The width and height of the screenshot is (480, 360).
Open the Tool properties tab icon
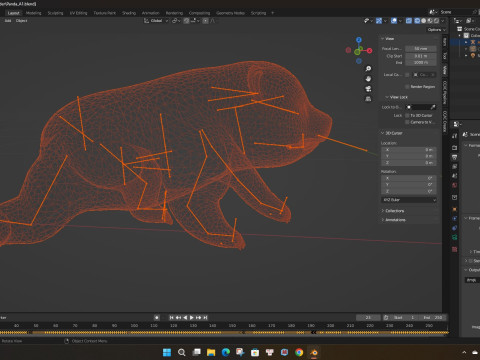454,136
